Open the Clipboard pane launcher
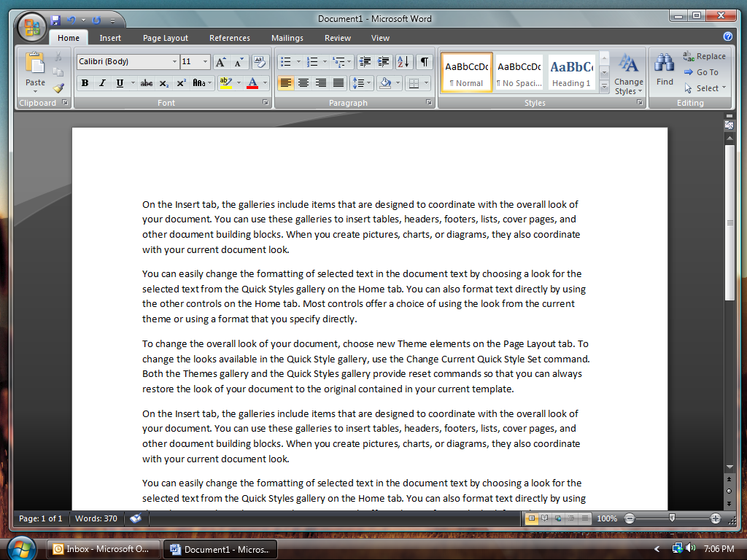 (x=65, y=102)
